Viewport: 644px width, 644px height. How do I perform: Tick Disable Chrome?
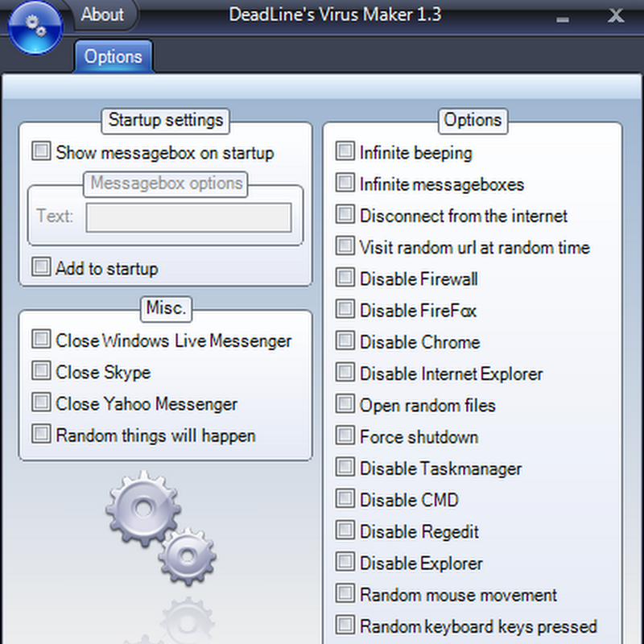[x=345, y=341]
